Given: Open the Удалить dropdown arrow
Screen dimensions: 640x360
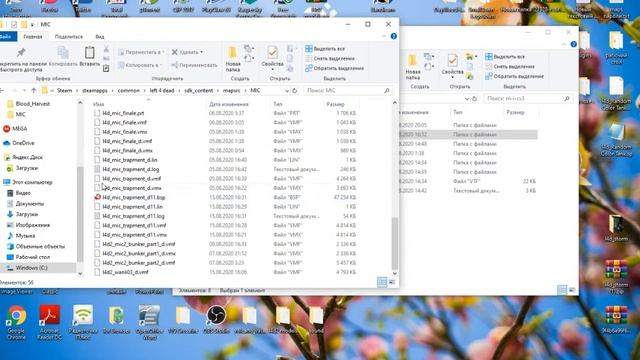Looking at the screenshot, I should click(x=202, y=52).
